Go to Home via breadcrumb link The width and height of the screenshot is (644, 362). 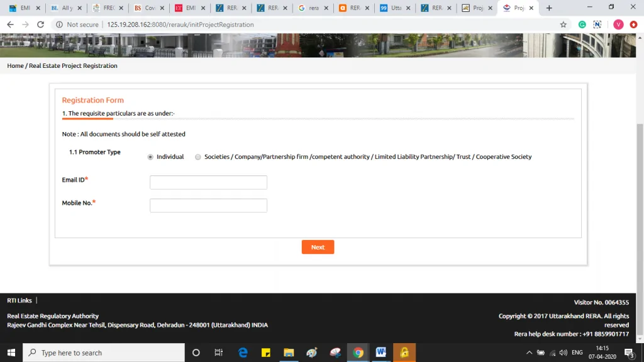click(x=15, y=66)
